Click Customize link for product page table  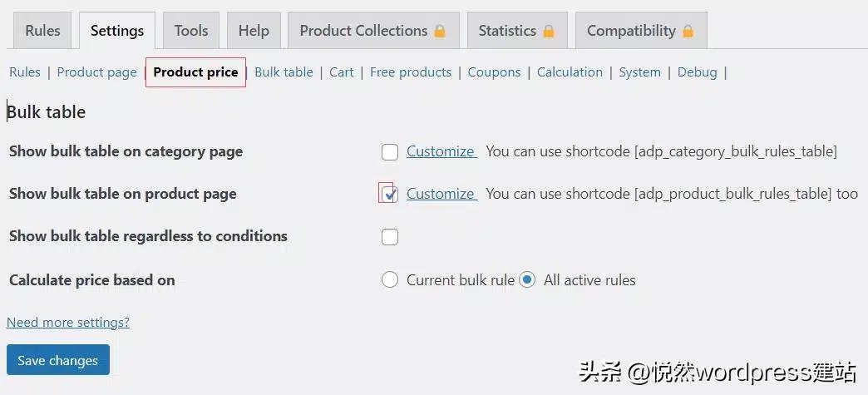tap(441, 194)
